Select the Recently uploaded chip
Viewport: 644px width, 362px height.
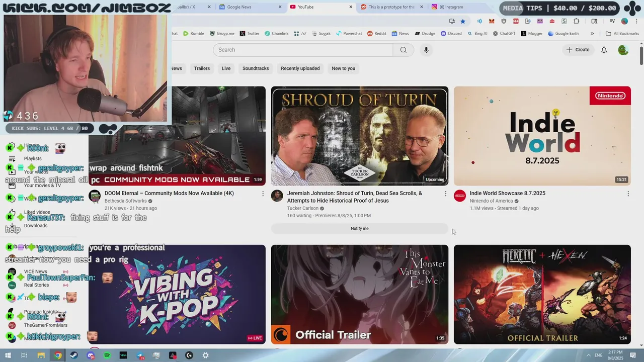[300, 68]
